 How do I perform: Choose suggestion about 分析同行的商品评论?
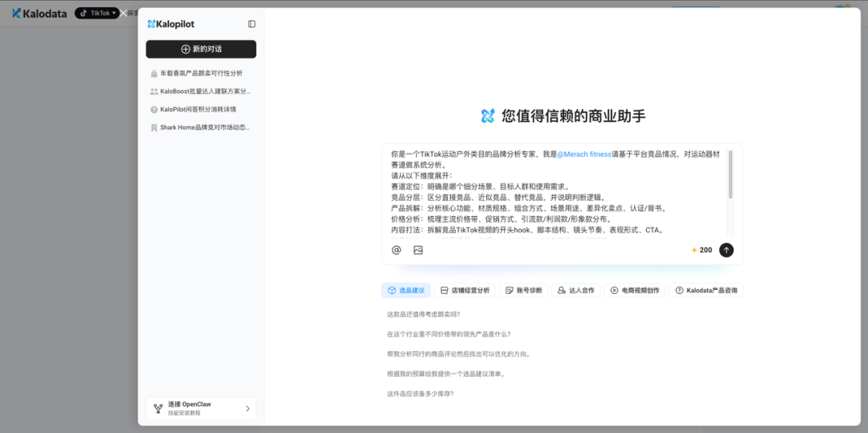459,354
